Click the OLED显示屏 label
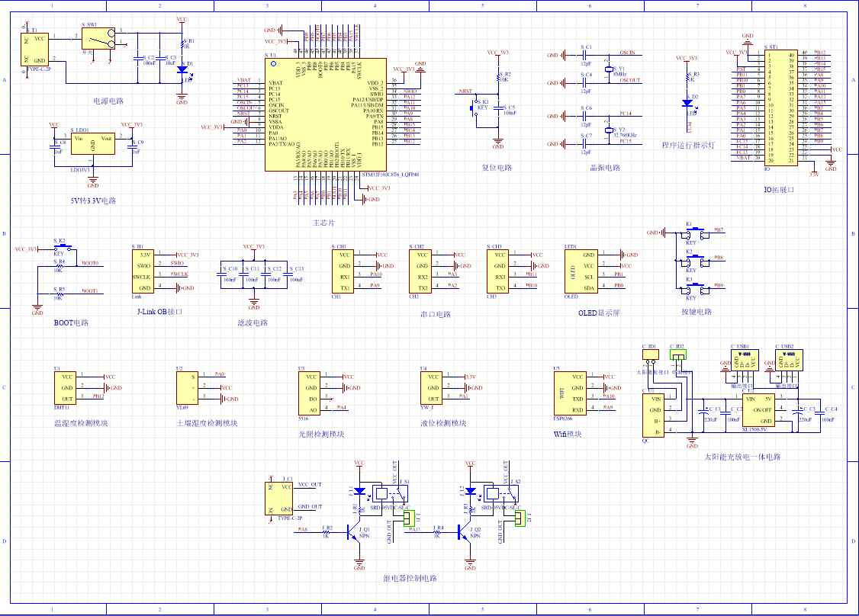This screenshot has width=859, height=616. tap(599, 313)
